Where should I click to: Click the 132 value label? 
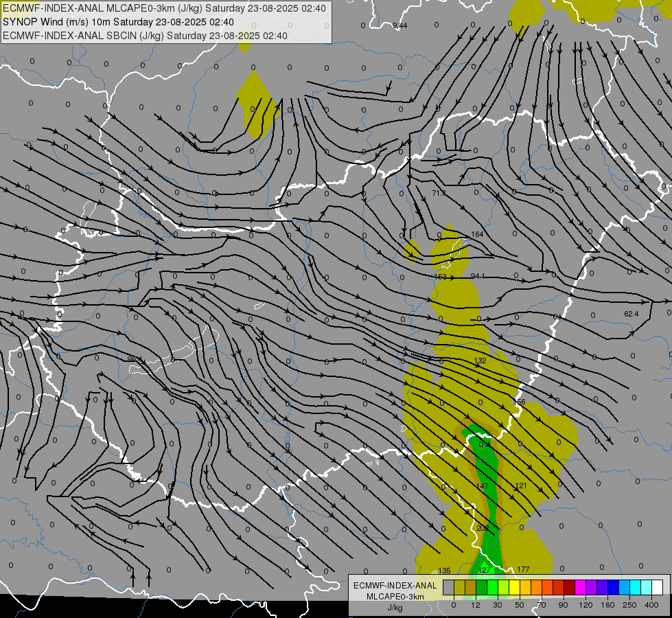(480, 360)
